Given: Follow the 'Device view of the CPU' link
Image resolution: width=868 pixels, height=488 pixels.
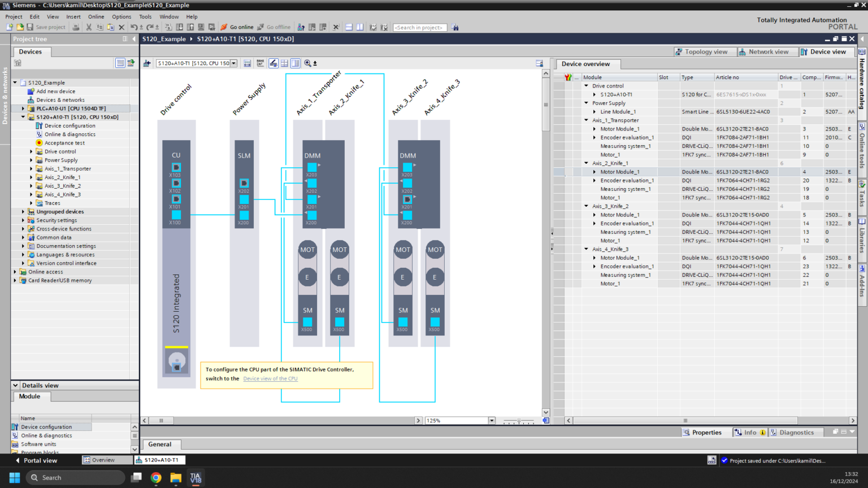Looking at the screenshot, I should (270, 379).
